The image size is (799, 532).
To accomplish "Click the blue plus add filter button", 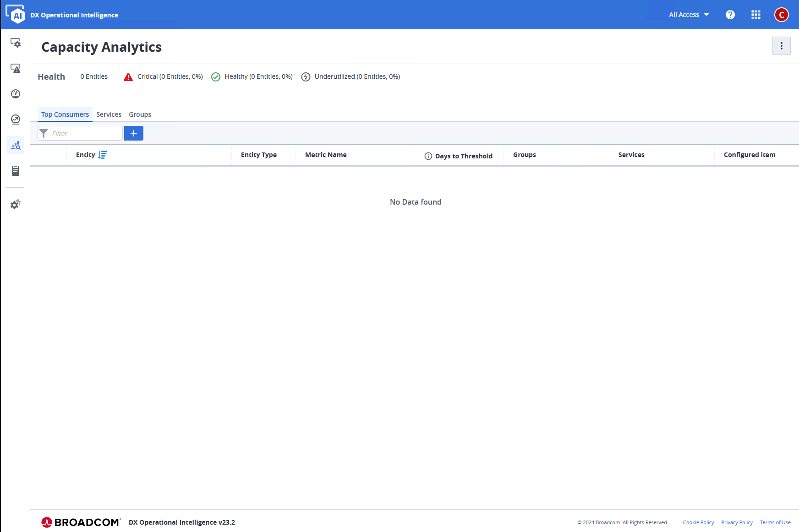I will tap(134, 133).
